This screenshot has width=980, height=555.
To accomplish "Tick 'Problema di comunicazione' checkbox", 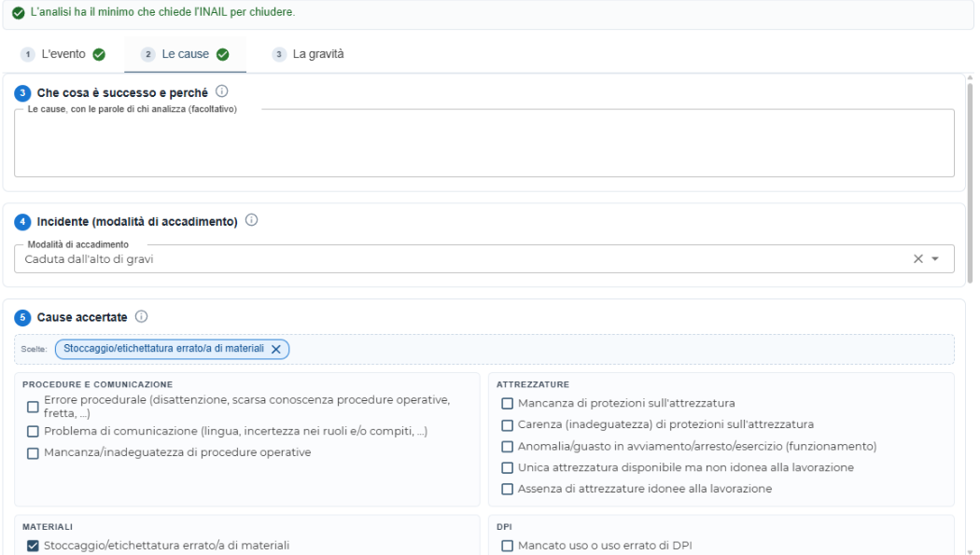I will 33,431.
